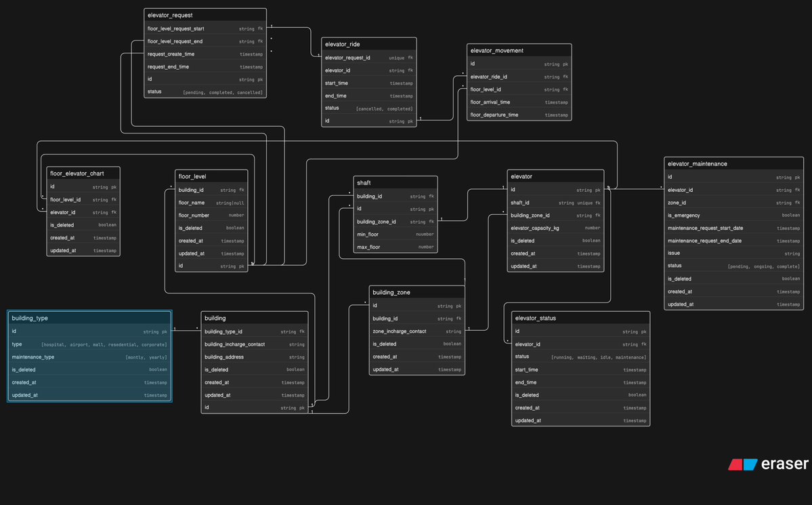Click elevator_id row in elevator_maintenance
Image resolution: width=812 pixels, height=505 pixels.
pyautogui.click(x=734, y=190)
